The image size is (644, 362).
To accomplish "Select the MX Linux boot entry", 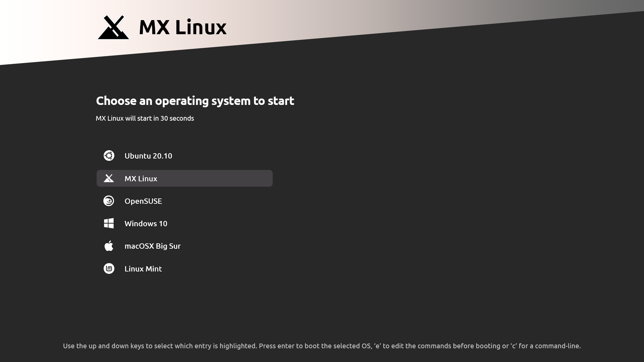I will click(x=184, y=178).
